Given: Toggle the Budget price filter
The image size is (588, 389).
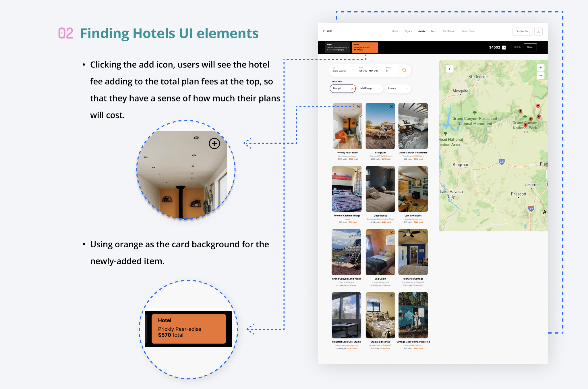Looking at the screenshot, I should click(343, 88).
